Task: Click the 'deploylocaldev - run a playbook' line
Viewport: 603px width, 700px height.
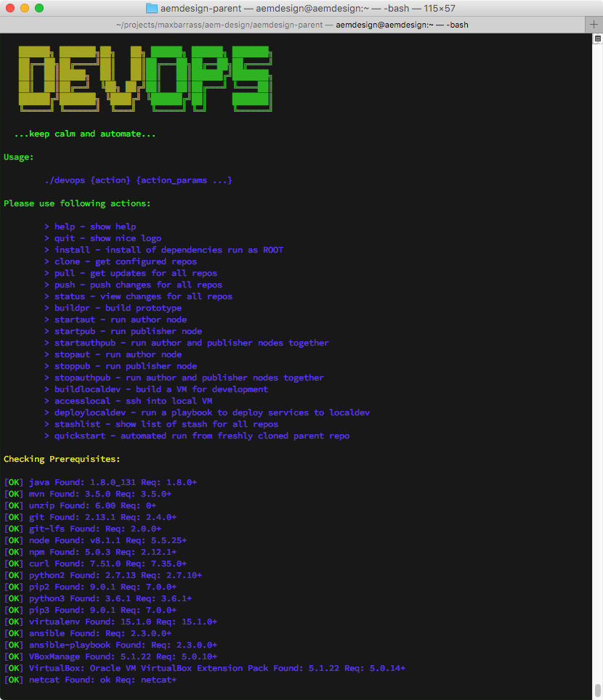Action: [207, 412]
